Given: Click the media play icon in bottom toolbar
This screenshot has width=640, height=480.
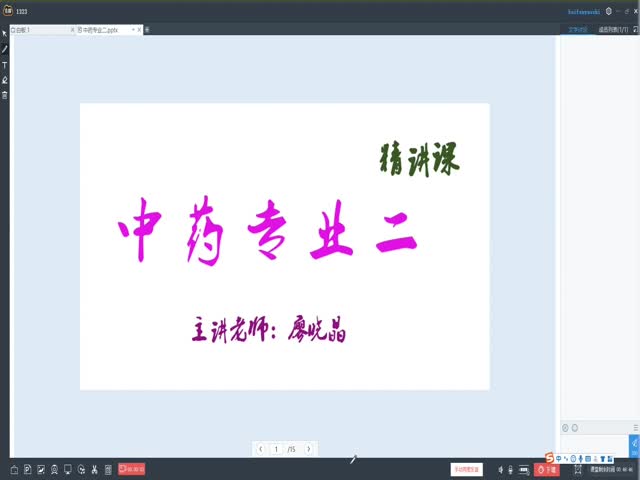Looking at the screenshot, I should [x=81, y=470].
